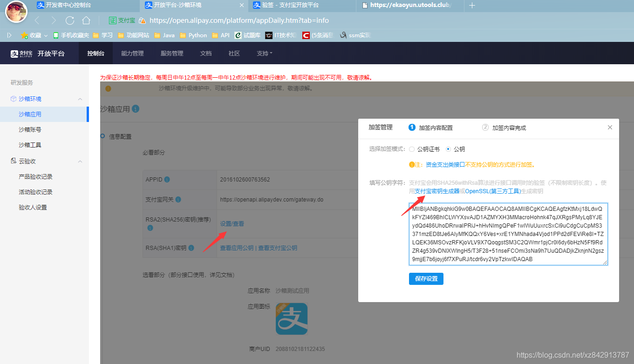Select 沙箱应用 in the sidebar
Image resolution: width=634 pixels, height=364 pixels.
(44, 114)
